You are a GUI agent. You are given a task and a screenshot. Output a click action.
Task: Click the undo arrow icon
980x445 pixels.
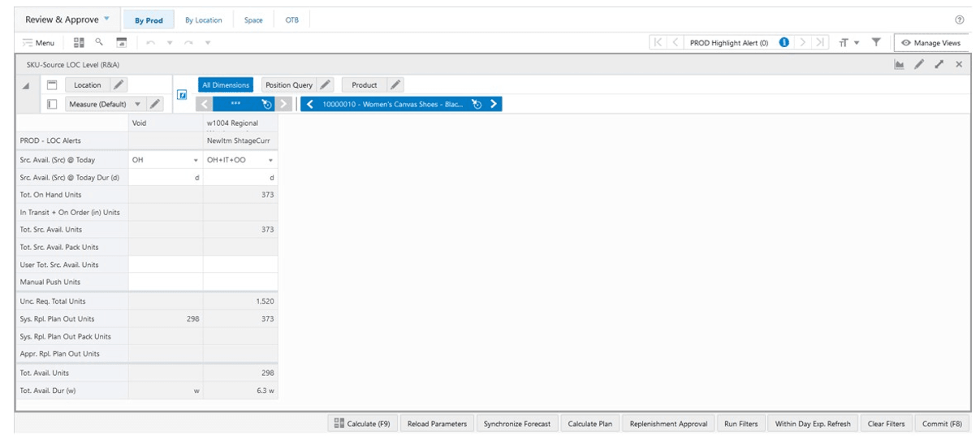pos(152,42)
